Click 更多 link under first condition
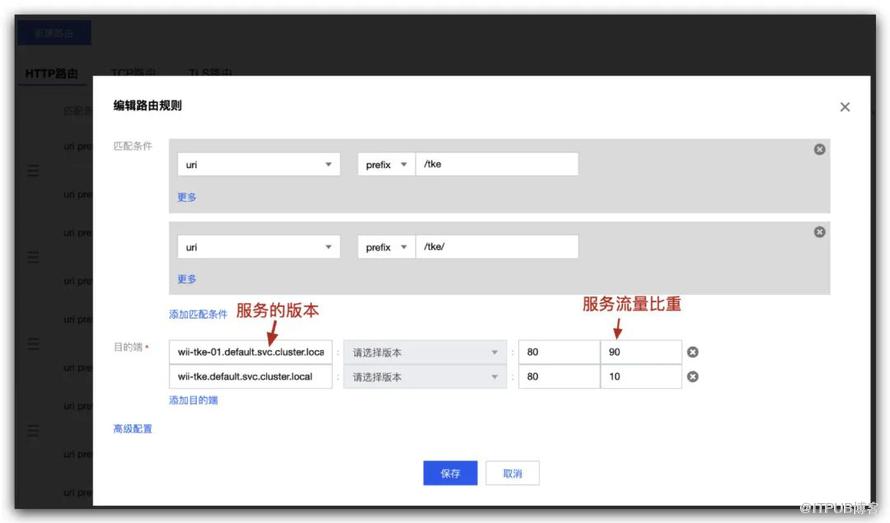This screenshot has height=523, width=890. [187, 197]
